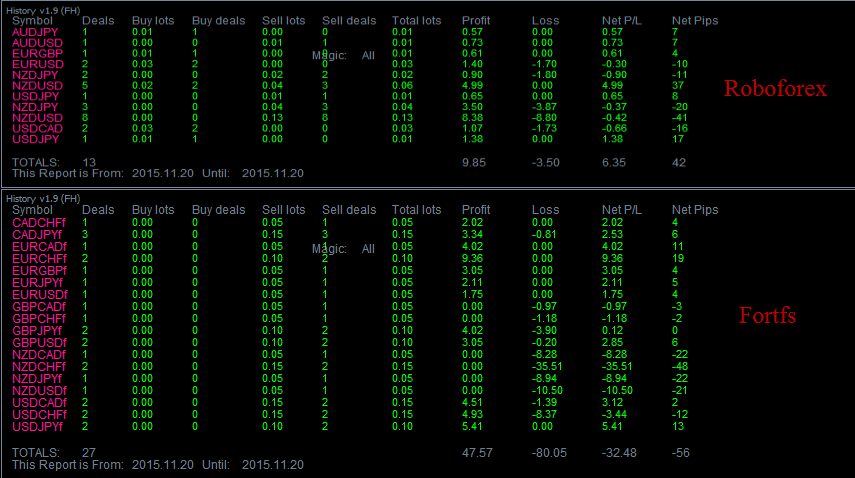Select the Magic All value in Roboforex panel

tap(369, 56)
